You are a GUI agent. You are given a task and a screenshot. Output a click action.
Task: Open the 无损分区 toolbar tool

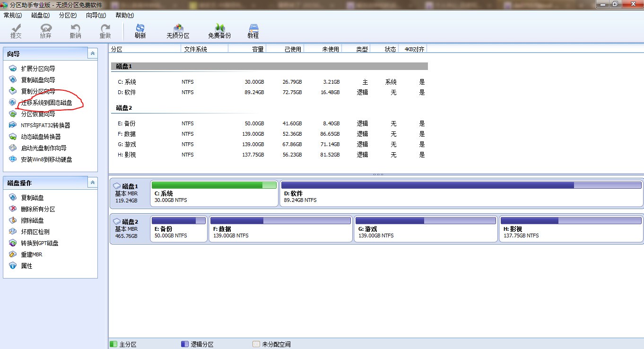178,31
